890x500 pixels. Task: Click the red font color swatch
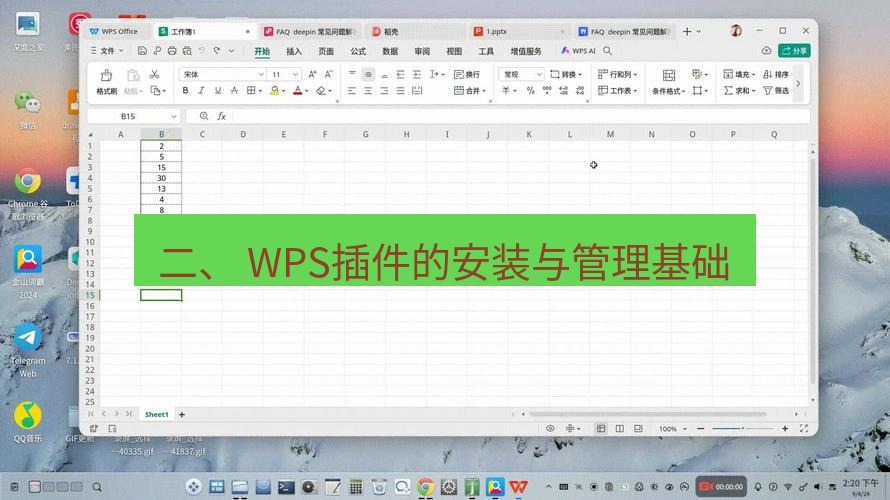297,91
